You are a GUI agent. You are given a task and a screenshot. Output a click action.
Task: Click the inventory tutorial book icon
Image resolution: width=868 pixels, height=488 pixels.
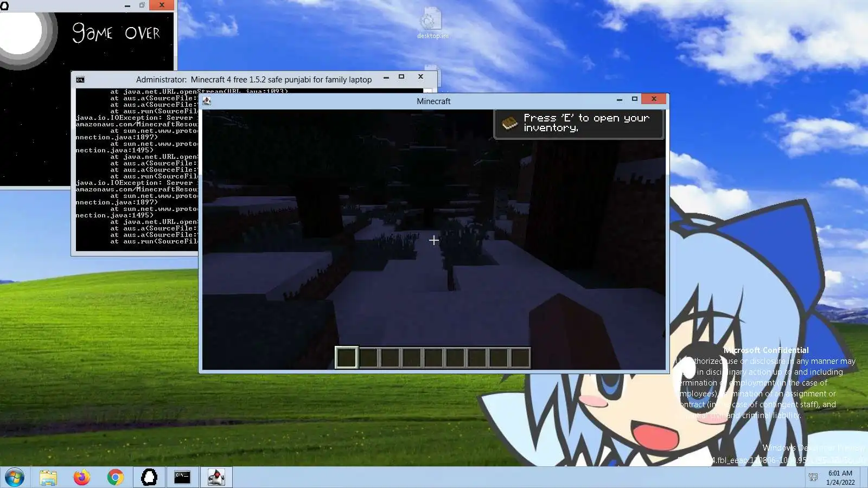click(509, 123)
